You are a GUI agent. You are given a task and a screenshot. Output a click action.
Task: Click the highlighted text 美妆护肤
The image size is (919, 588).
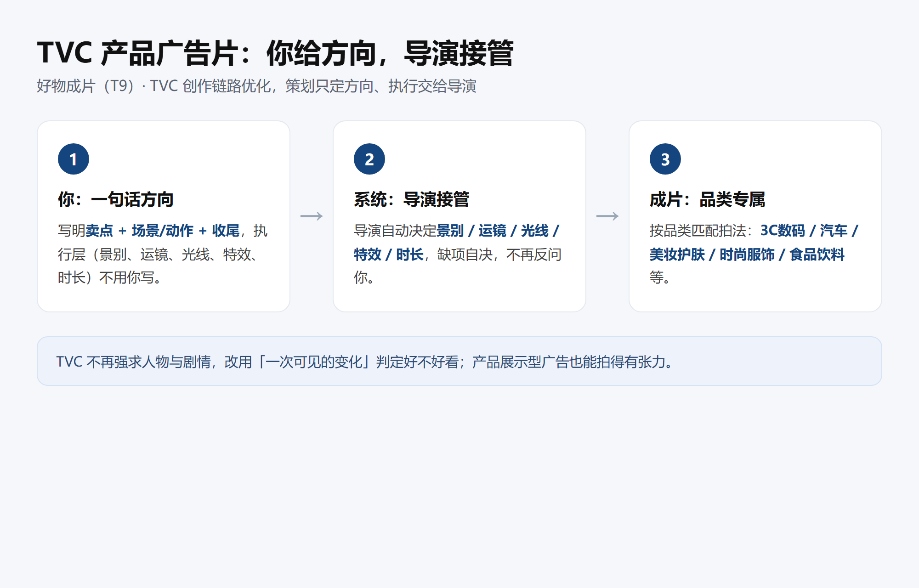click(677, 254)
